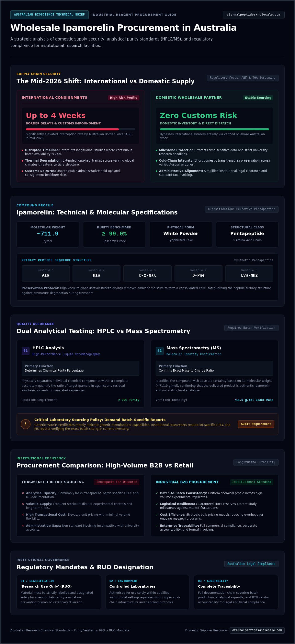Click the green Zero Customs Risk progress bar

point(214,129)
